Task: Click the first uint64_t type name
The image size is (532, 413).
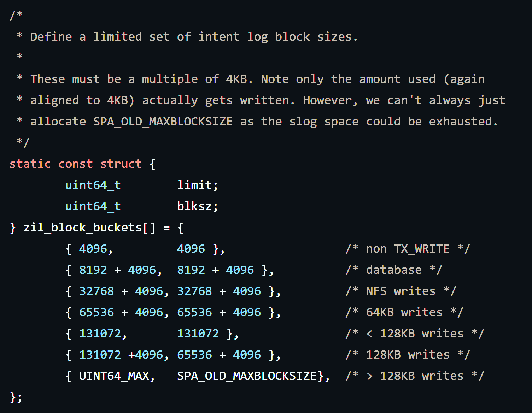Action: point(93,185)
